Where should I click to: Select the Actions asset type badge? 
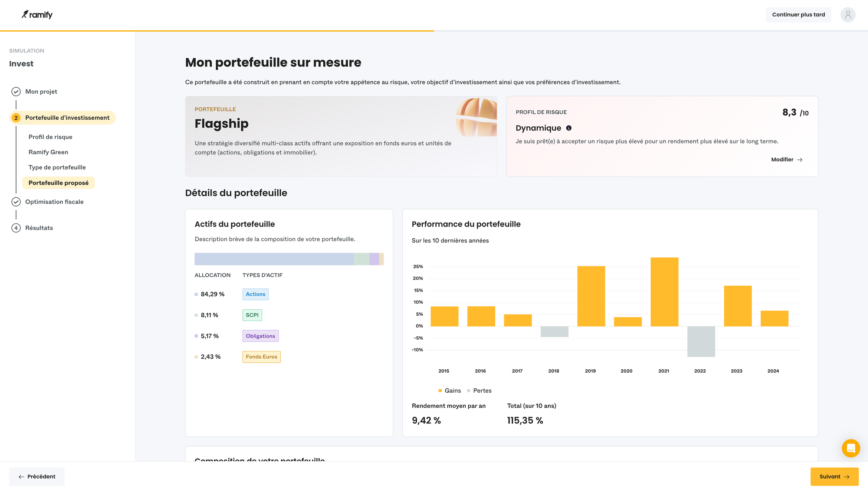click(x=255, y=294)
